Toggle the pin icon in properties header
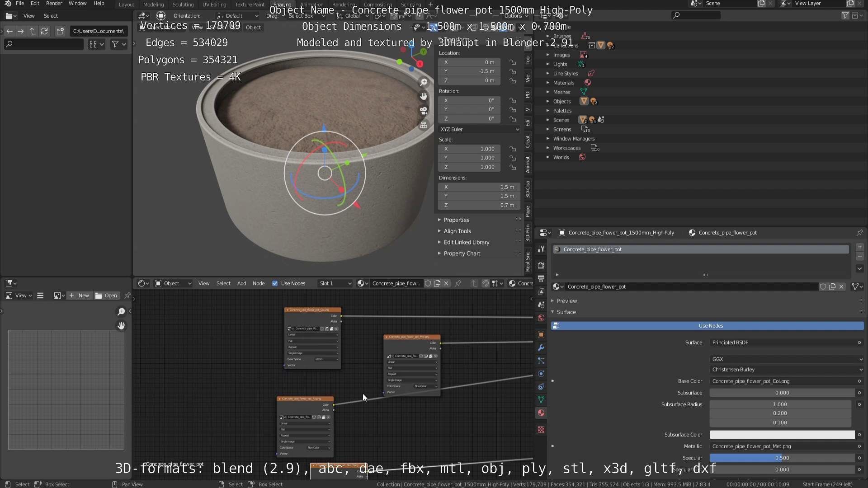The height and width of the screenshot is (488, 868). pyautogui.click(x=859, y=233)
